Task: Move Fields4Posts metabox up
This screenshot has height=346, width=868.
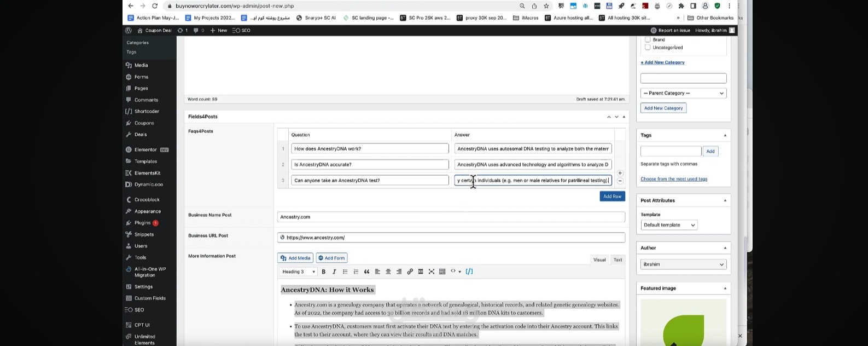Action: click(609, 117)
